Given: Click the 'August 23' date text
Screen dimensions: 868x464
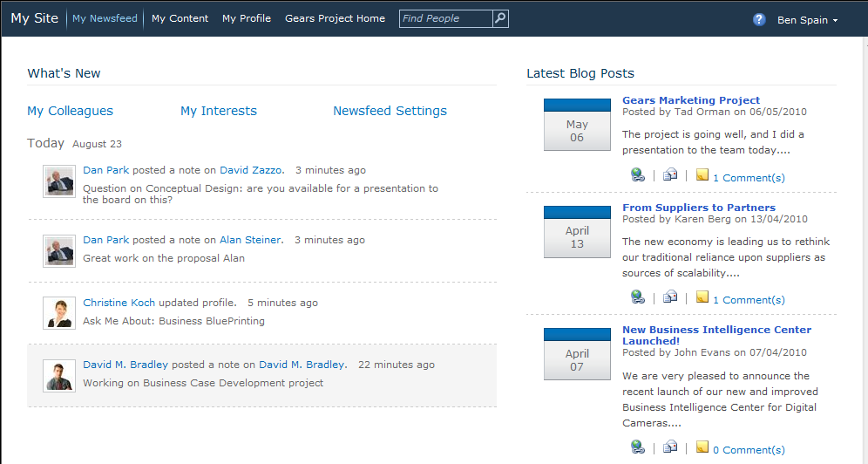Looking at the screenshot, I should (97, 144).
